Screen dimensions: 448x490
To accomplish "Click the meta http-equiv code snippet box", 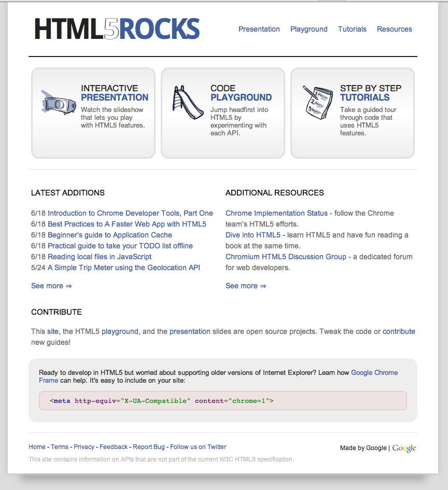I will [223, 401].
